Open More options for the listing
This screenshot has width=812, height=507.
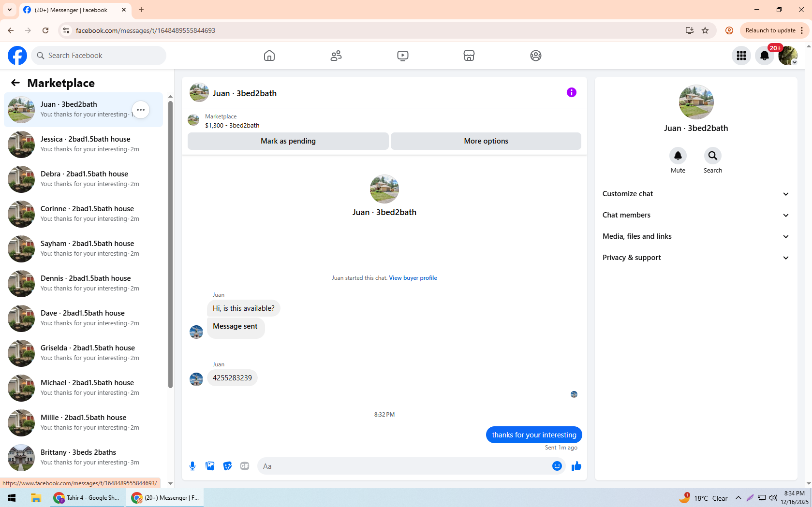click(486, 141)
